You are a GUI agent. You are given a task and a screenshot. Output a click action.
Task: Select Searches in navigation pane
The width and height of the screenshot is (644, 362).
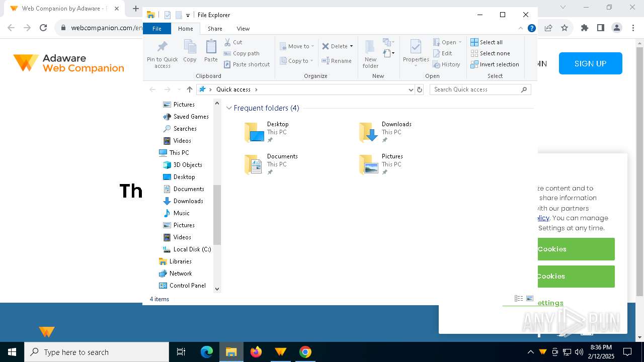click(x=180, y=129)
